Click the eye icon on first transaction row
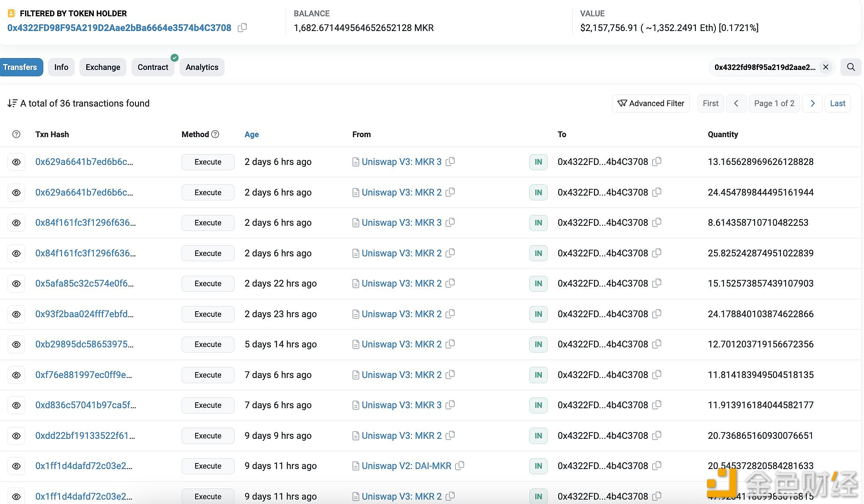This screenshot has height=504, width=864. point(15,161)
